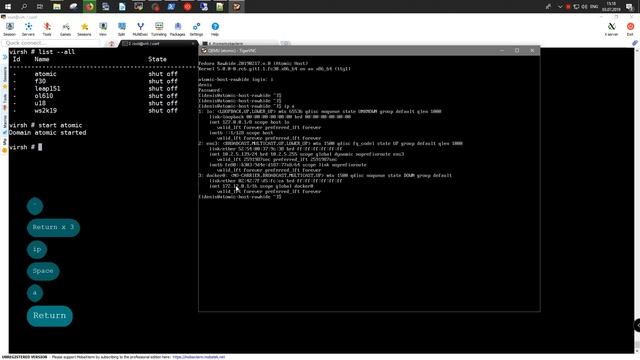Click the last shell prompt in TigerVNC
The image size is (640, 360).
pos(240,197)
